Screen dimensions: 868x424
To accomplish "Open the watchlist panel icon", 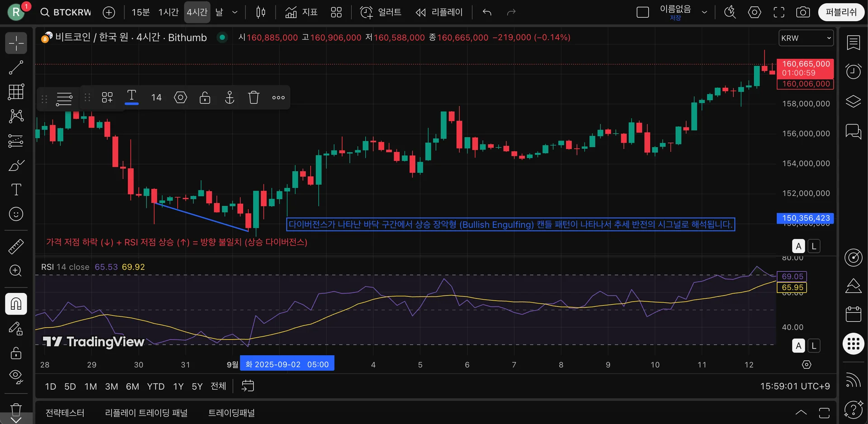I will (853, 42).
